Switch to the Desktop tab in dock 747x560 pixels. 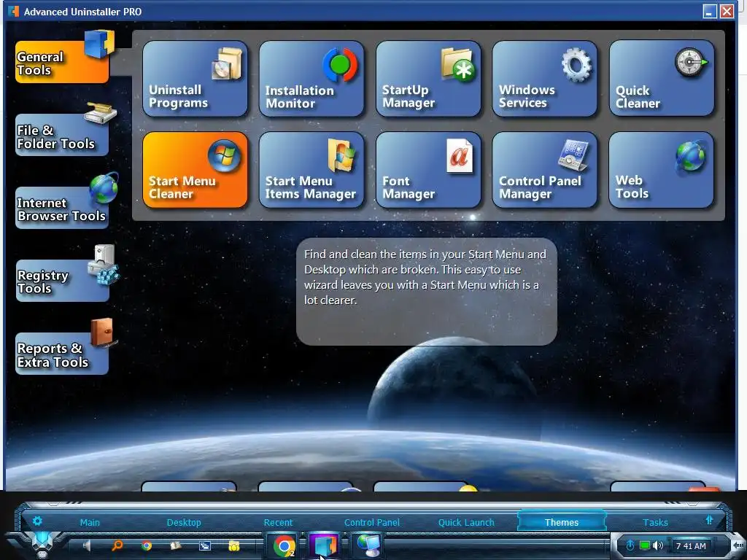[x=184, y=522]
